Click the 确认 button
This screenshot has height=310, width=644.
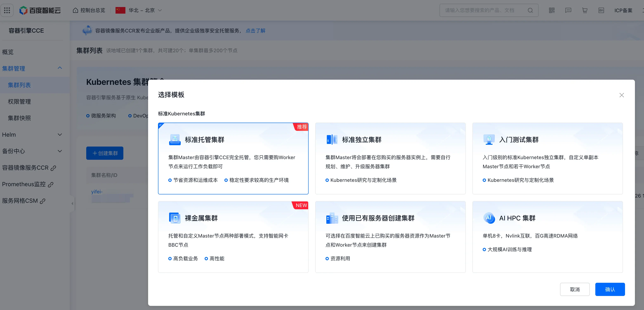pos(610,289)
